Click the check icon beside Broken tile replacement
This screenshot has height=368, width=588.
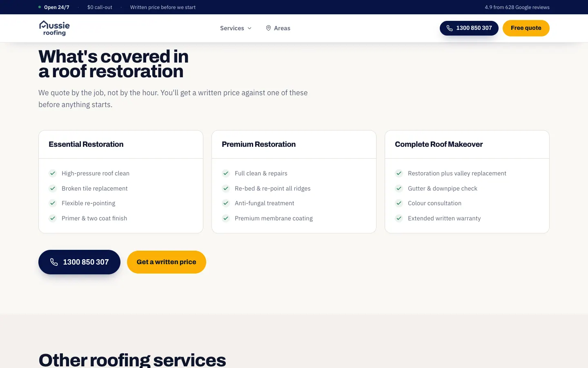(53, 188)
